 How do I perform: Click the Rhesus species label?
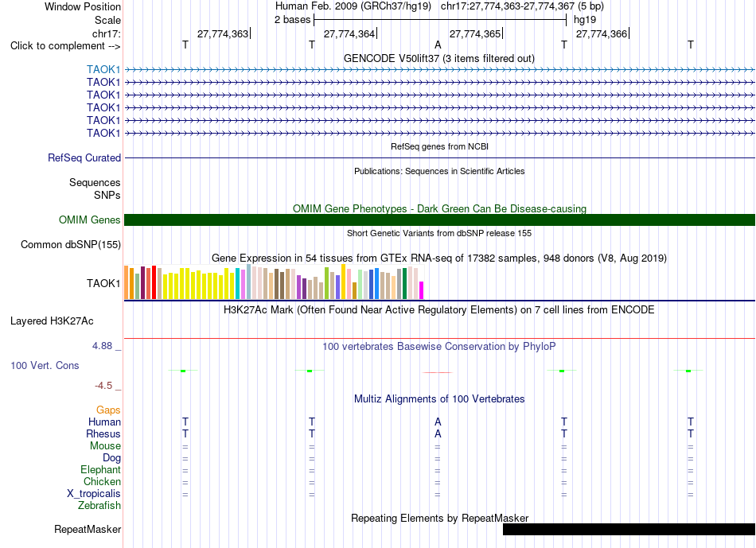point(103,434)
